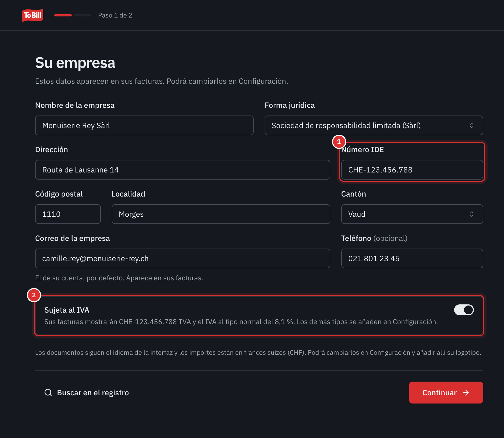Click the Continuar button
Viewport: 504px width, 438px height.
[x=446, y=393]
